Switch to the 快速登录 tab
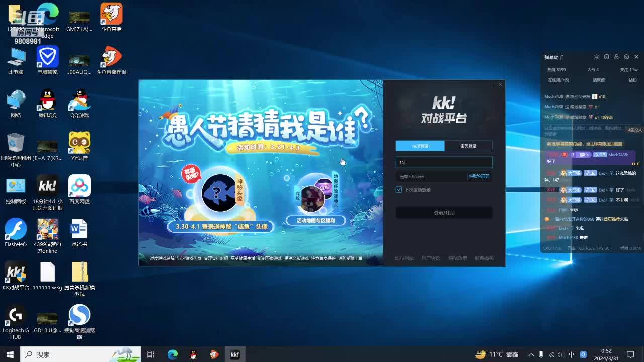The image size is (644, 362). coord(420,146)
